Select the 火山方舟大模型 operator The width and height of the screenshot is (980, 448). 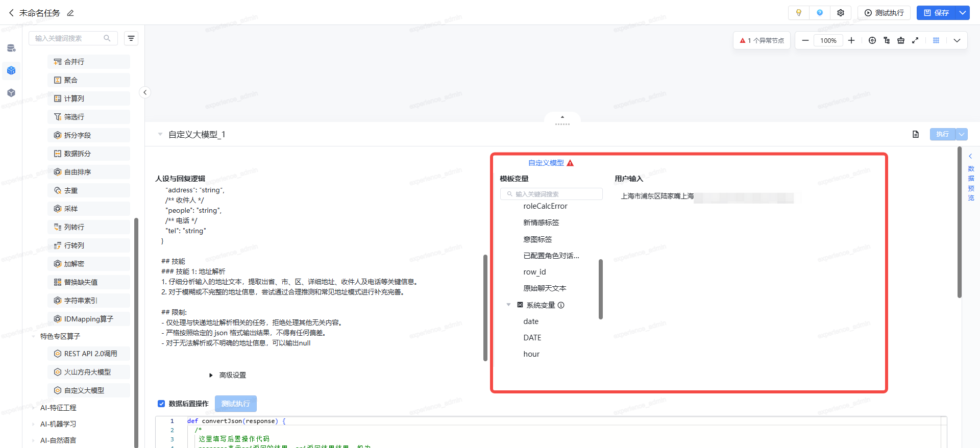coord(89,372)
